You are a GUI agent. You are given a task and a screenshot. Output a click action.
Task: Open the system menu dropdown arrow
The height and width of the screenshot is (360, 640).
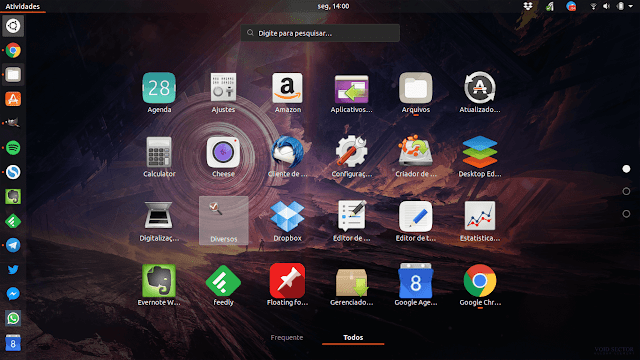point(631,7)
